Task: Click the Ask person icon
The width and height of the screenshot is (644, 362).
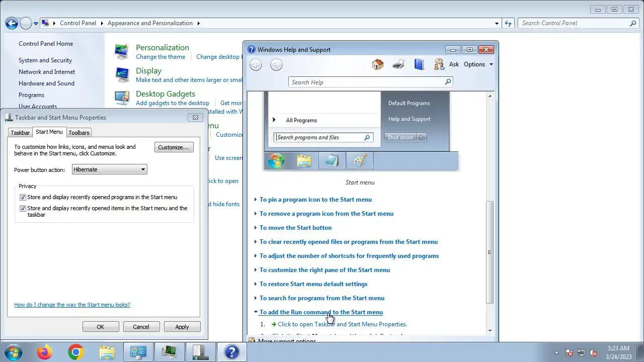Action: [439, 64]
